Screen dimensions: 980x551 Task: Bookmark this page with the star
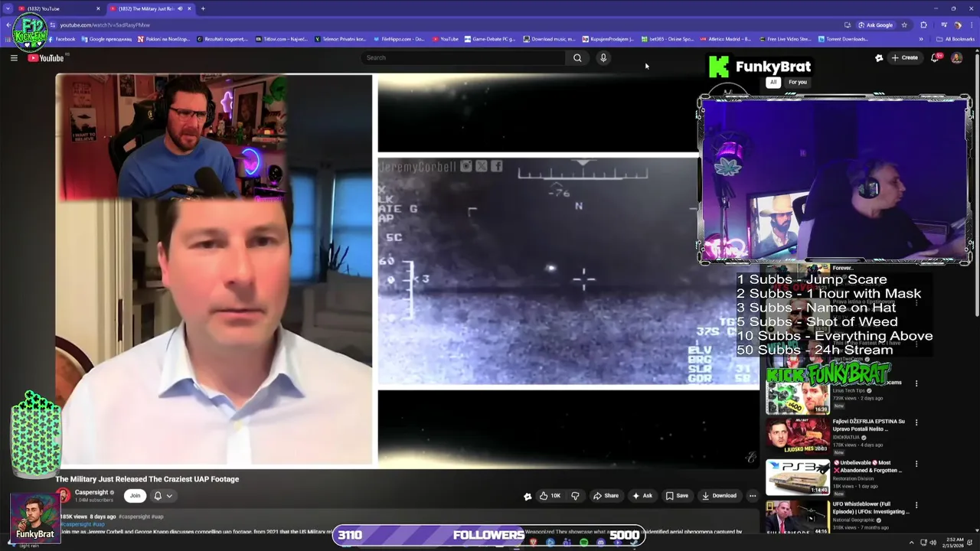[904, 24]
